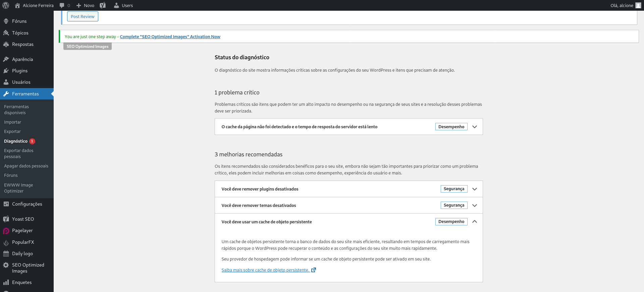Click the Pagelayer icon in sidebar

(x=6, y=231)
